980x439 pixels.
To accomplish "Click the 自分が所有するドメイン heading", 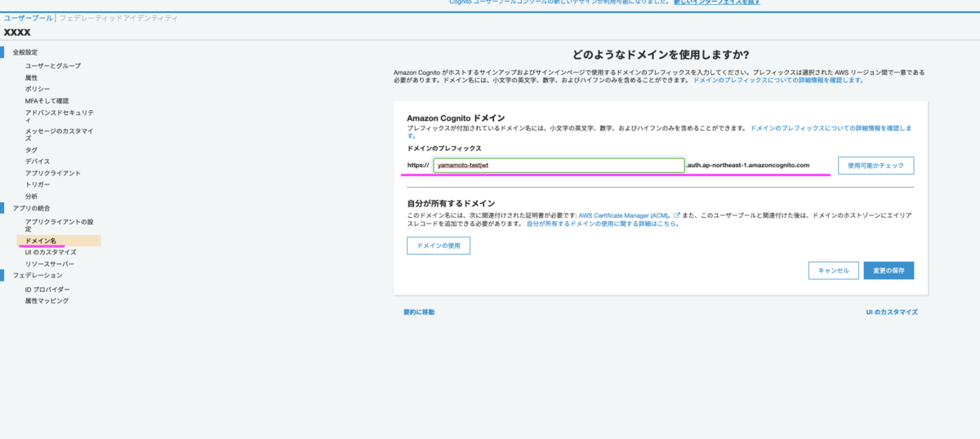I will 451,202.
